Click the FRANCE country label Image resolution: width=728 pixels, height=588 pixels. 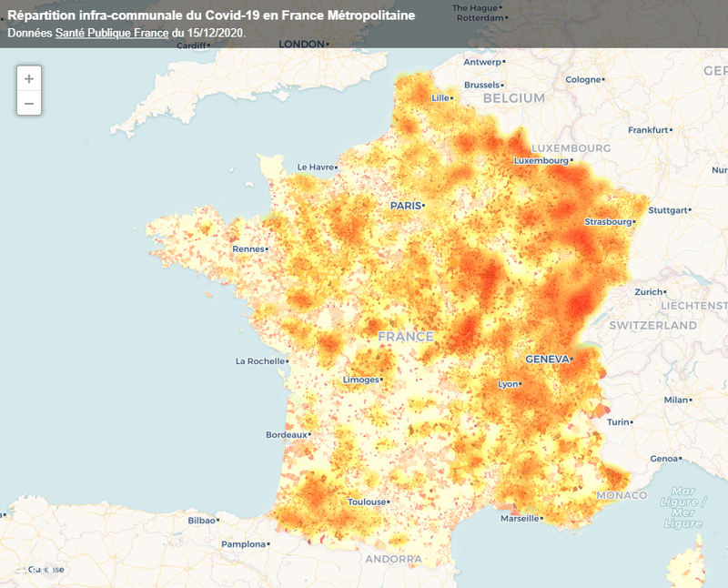pos(405,336)
